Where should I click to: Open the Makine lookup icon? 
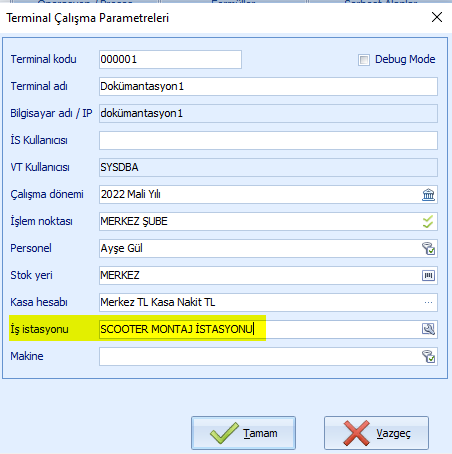(428, 356)
